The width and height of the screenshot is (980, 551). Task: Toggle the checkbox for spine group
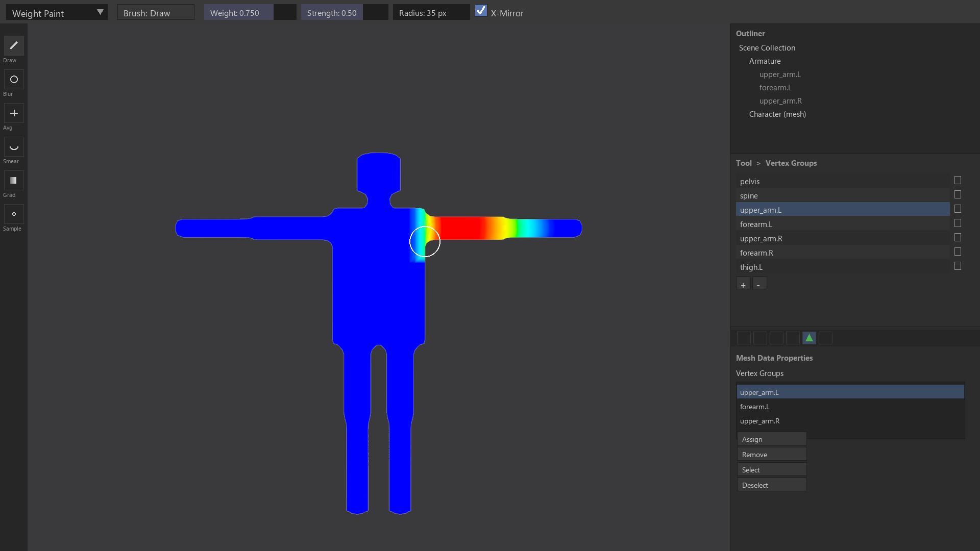click(x=958, y=194)
